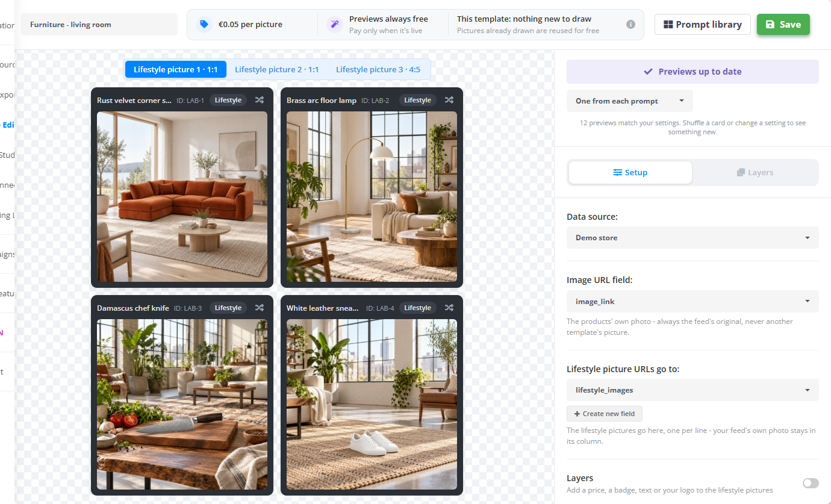
Task: Open the brass arc lamp lifestyle image
Action: tap(372, 196)
